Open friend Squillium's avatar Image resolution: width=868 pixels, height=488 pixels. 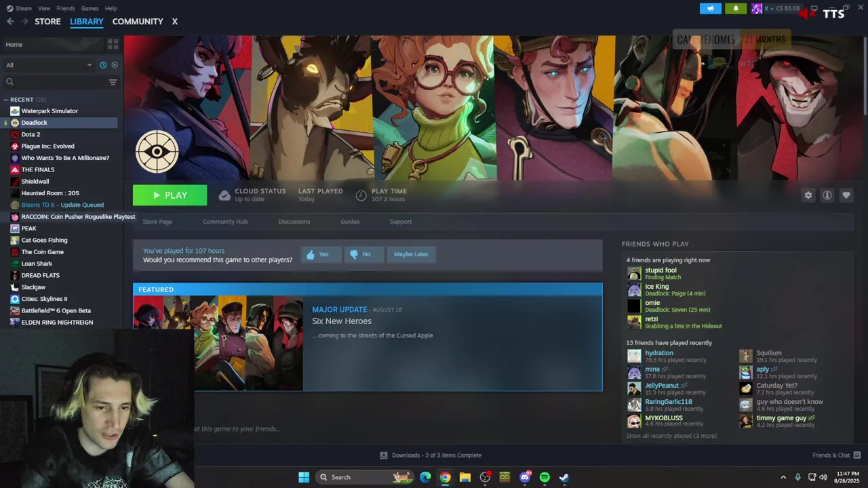pyautogui.click(x=745, y=356)
